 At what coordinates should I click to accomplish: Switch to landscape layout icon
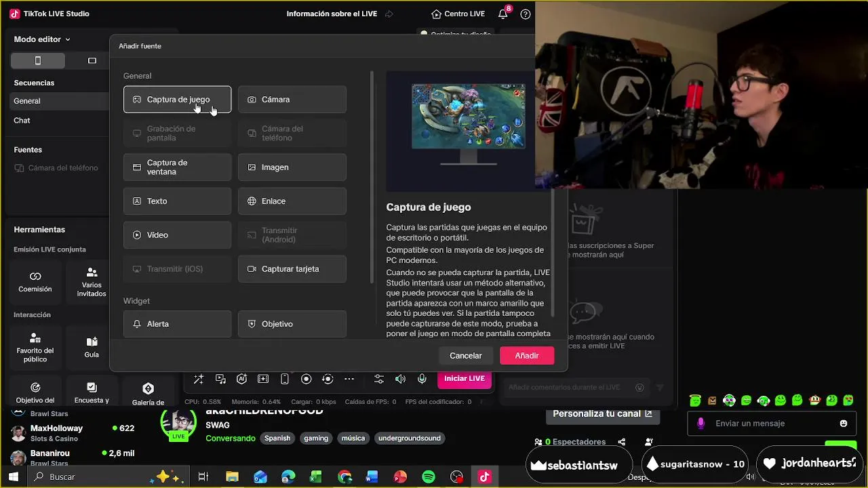[x=92, y=61]
